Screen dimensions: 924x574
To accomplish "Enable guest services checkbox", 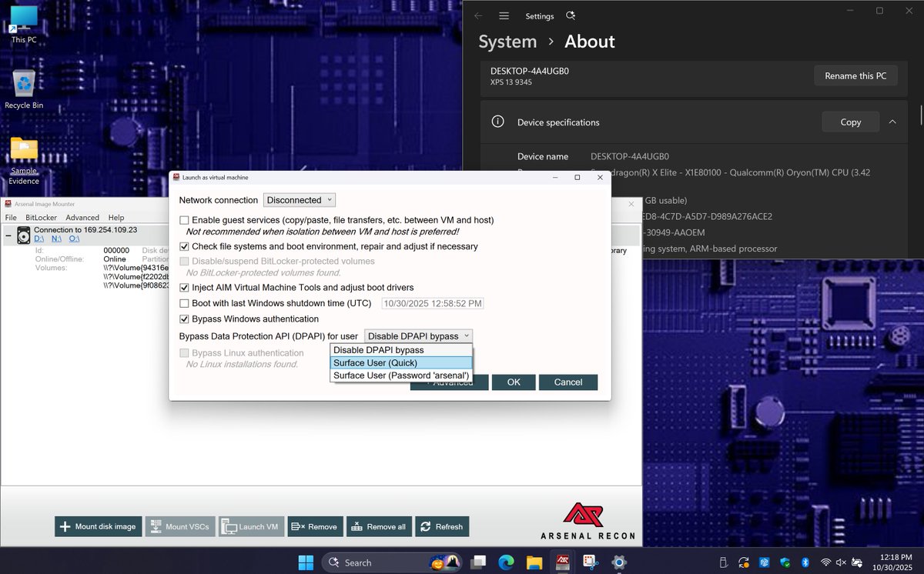I will tap(184, 220).
